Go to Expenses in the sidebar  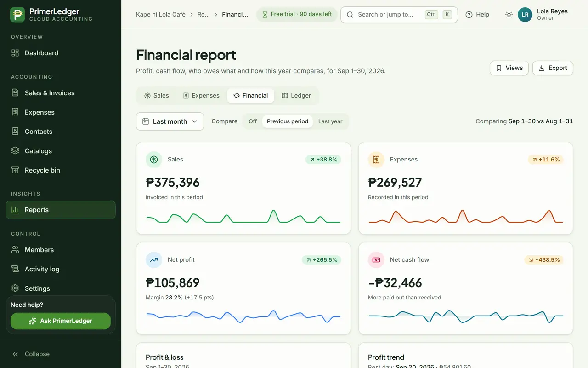point(61,112)
